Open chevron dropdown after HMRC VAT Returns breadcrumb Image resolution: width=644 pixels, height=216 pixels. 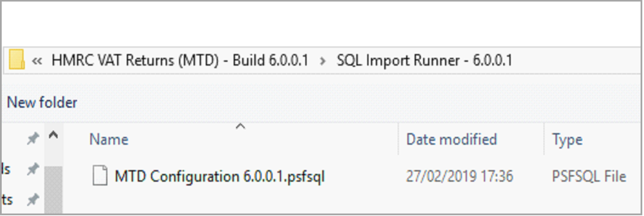[322, 61]
